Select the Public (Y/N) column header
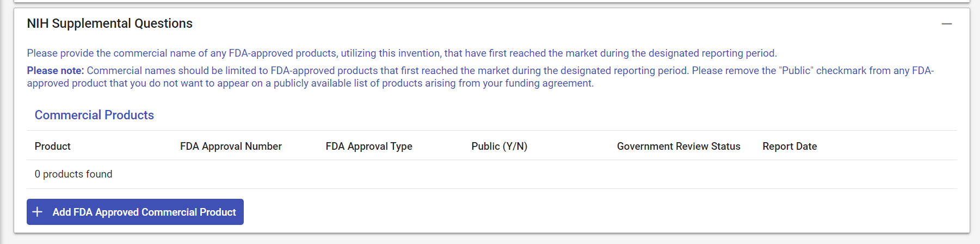The image size is (980, 244). (x=499, y=147)
